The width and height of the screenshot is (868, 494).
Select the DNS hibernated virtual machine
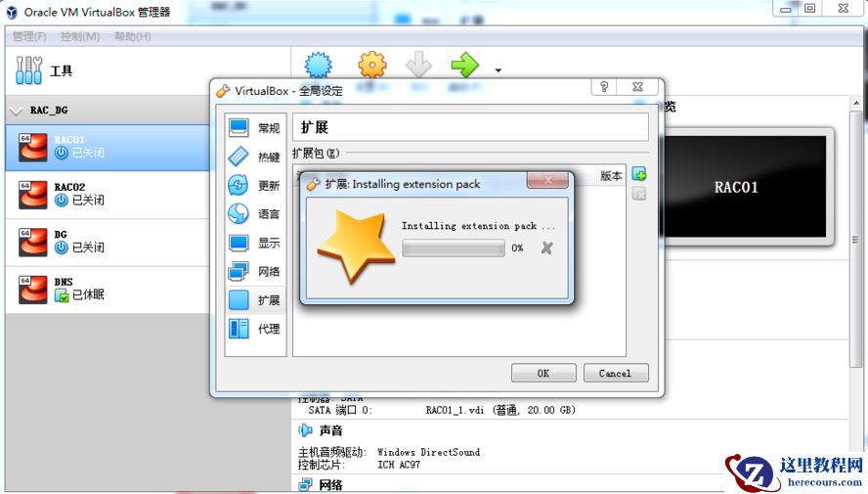pyautogui.click(x=108, y=290)
